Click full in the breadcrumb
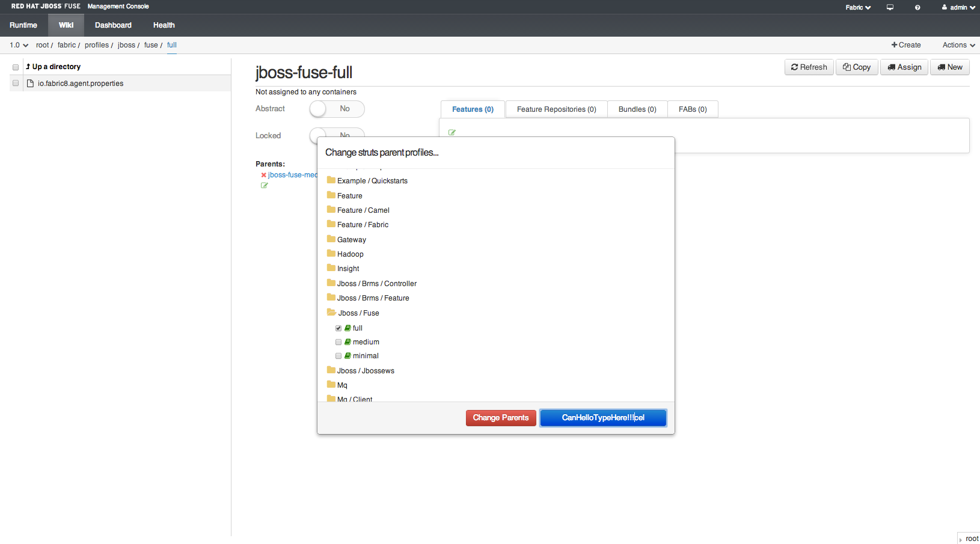 tap(172, 45)
